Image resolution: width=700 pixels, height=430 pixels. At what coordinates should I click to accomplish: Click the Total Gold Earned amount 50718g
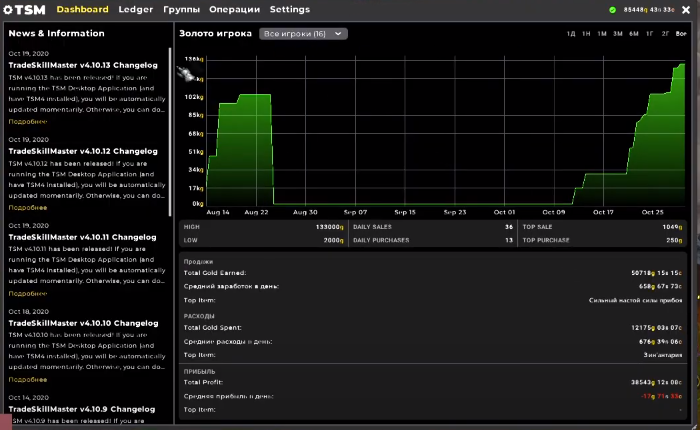pos(657,273)
